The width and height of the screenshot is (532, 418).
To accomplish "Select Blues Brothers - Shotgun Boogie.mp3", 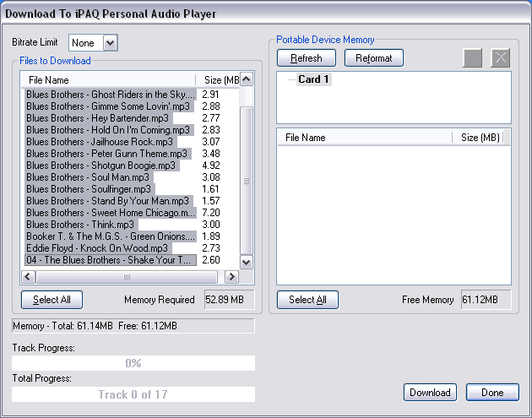I will [102, 166].
